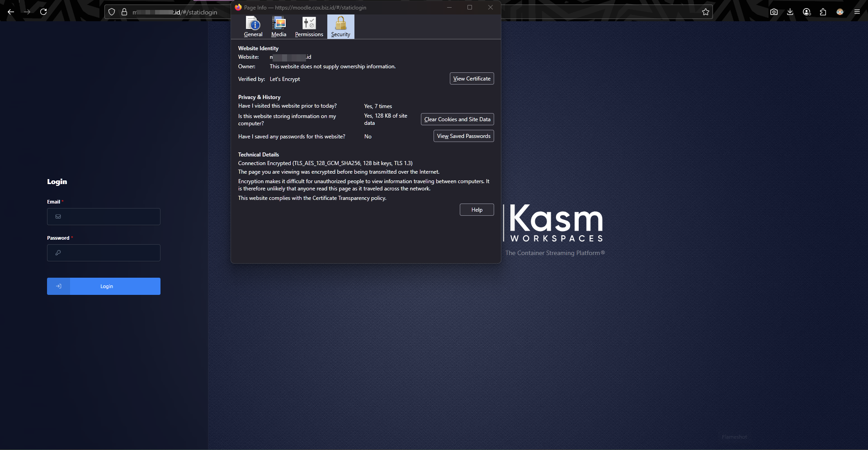This screenshot has height=450, width=868.
Task: Take a screenshot using the camera icon
Action: pyautogui.click(x=774, y=12)
